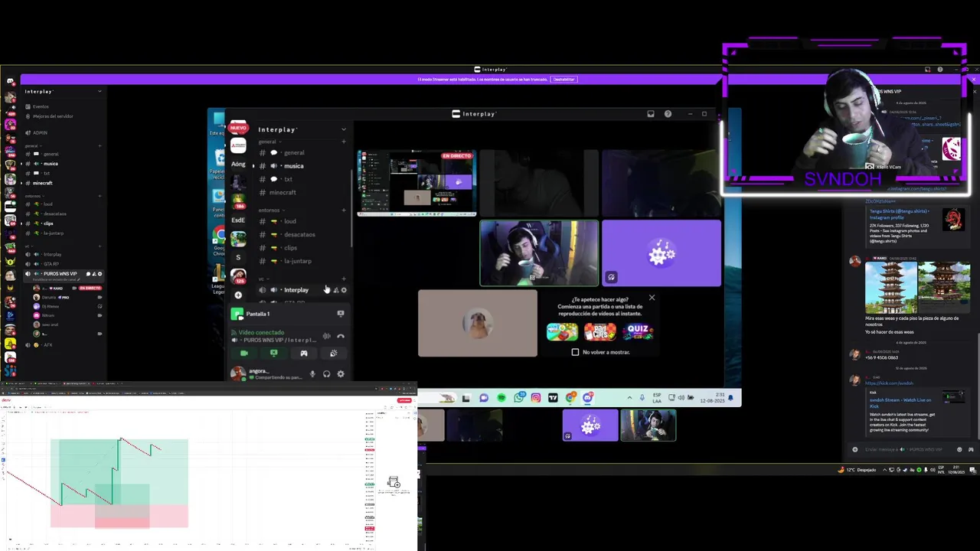Select the QUIZ activity icon
Screen dimensions: 980x551
click(x=638, y=331)
